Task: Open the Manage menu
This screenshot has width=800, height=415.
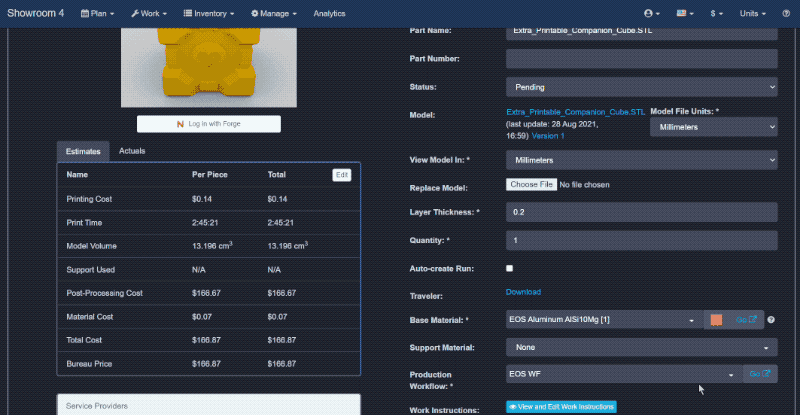Action: click(x=273, y=13)
